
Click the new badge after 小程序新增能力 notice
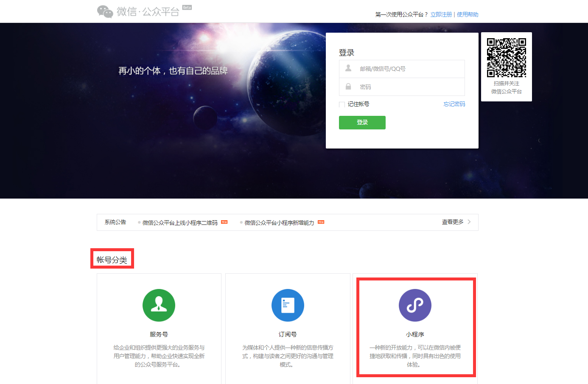tap(321, 222)
